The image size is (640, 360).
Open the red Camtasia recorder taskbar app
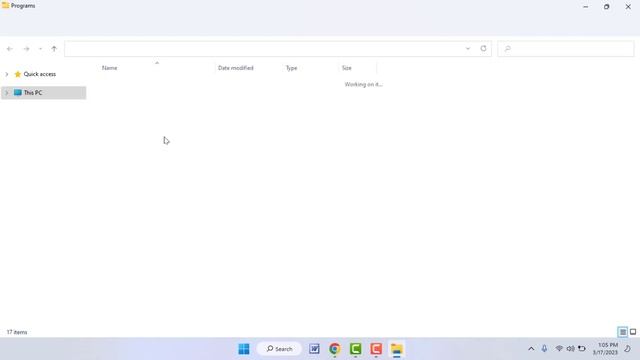click(x=376, y=349)
